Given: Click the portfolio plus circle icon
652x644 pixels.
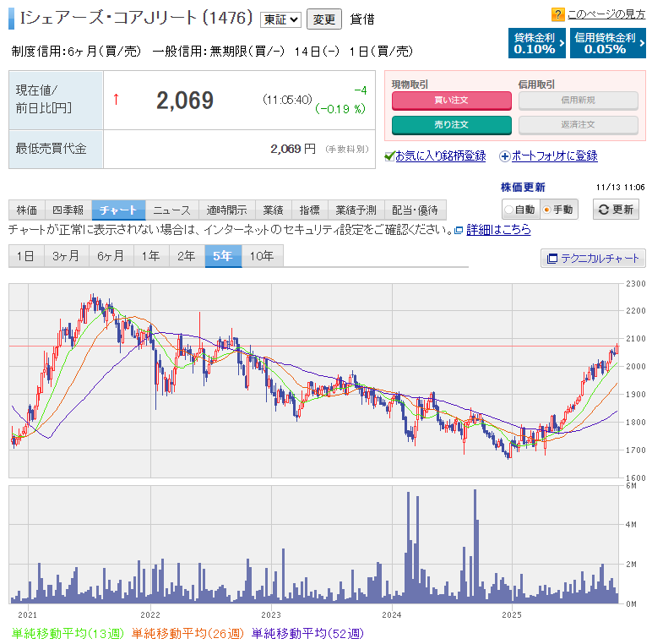Looking at the screenshot, I should coord(504,156).
